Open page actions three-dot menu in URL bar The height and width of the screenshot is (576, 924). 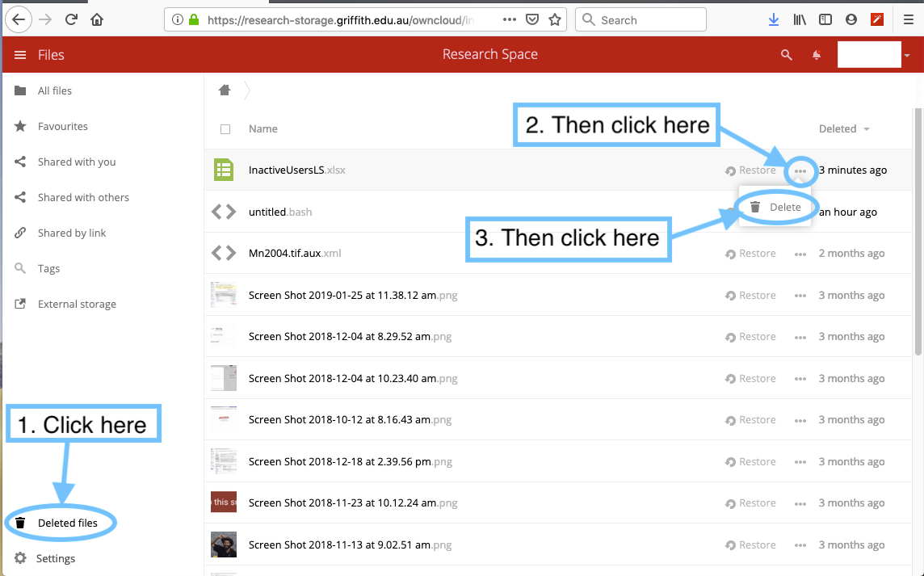tap(510, 19)
